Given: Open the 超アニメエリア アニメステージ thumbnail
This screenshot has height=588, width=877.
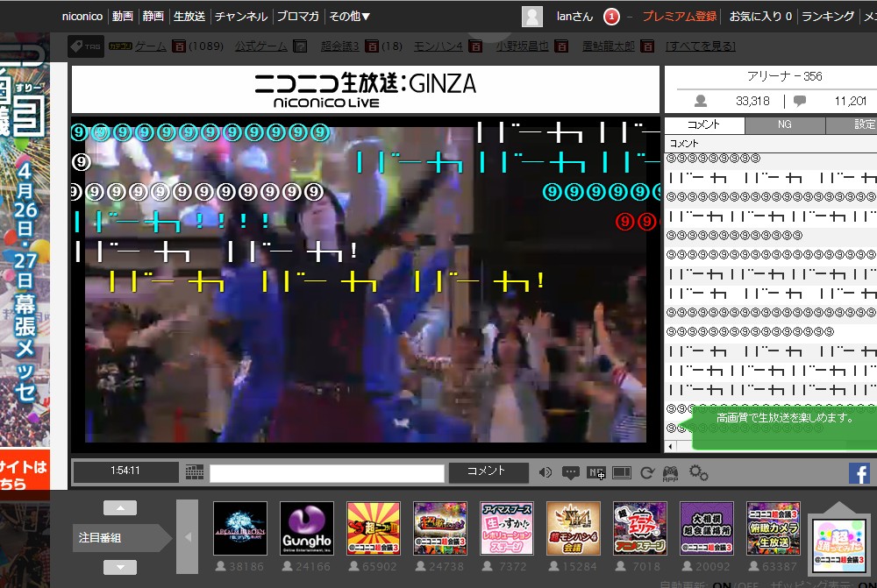Looking at the screenshot, I should click(640, 528).
